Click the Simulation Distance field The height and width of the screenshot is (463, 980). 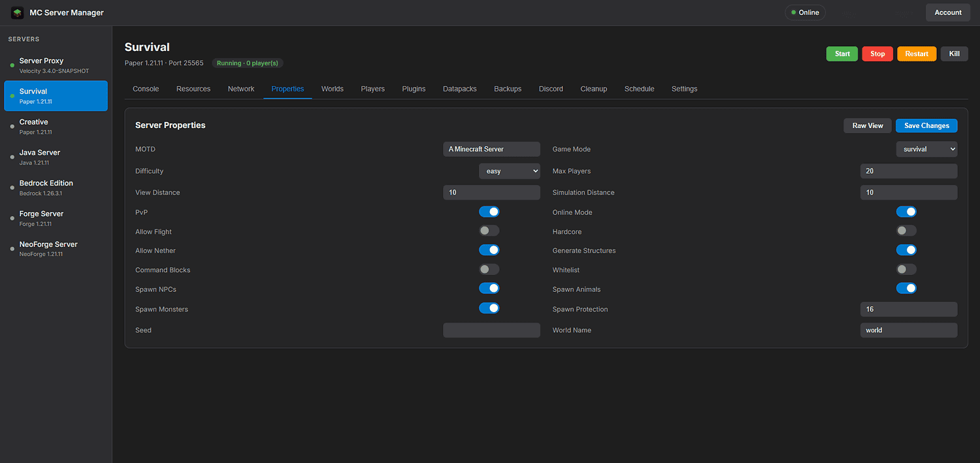pyautogui.click(x=909, y=193)
